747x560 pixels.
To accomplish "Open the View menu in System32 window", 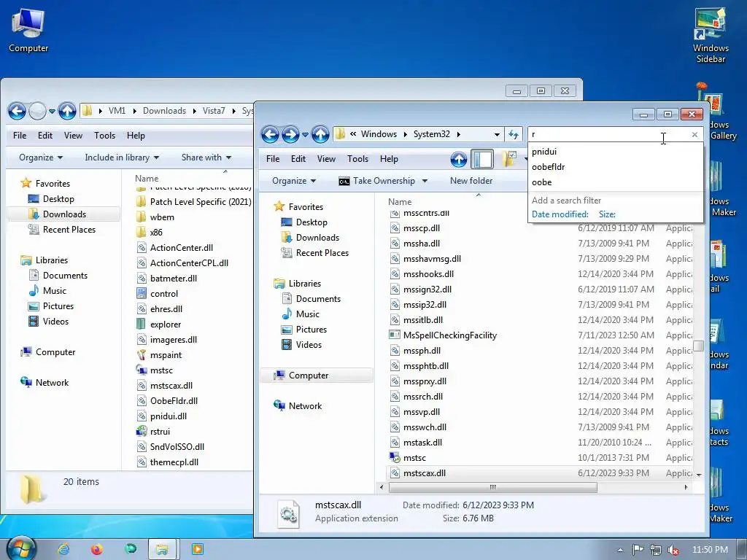I will [x=326, y=159].
